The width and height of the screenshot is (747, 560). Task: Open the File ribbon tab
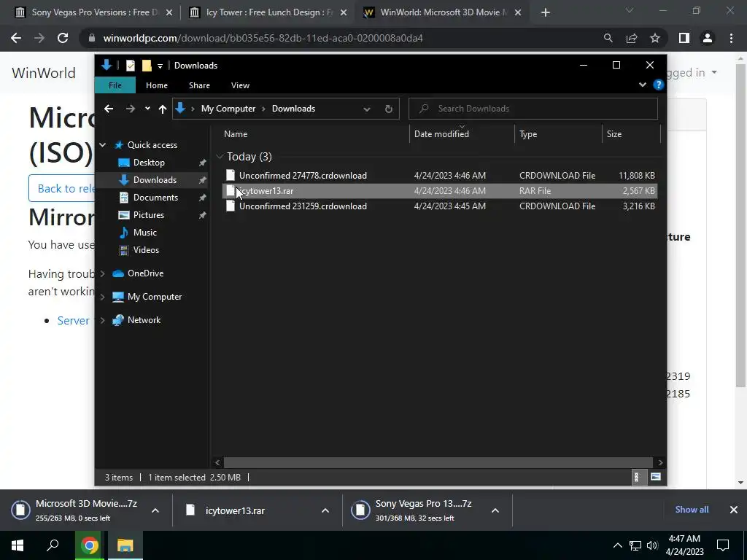tap(115, 85)
